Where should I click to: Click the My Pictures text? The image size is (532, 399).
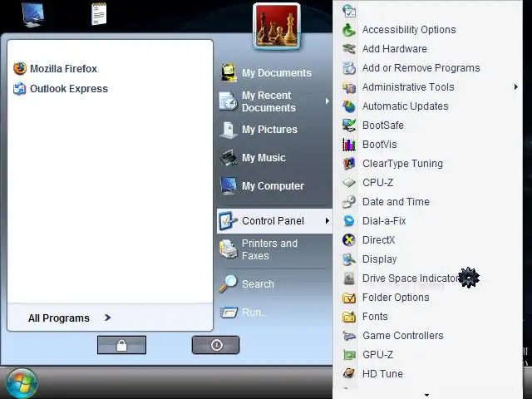tap(269, 130)
